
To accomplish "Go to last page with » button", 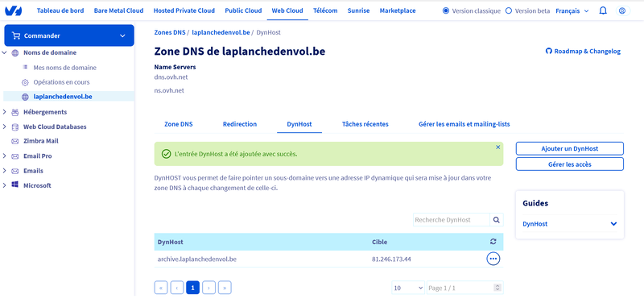I will click(x=225, y=288).
